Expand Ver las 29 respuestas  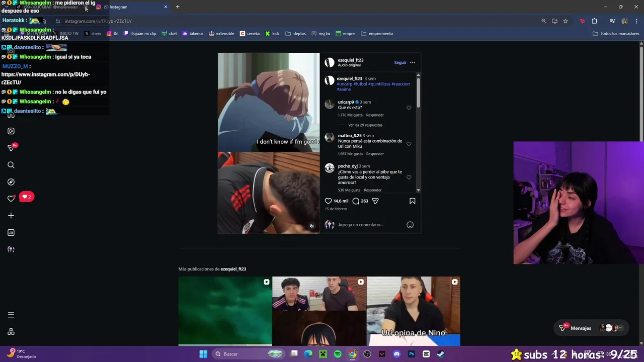(x=365, y=125)
